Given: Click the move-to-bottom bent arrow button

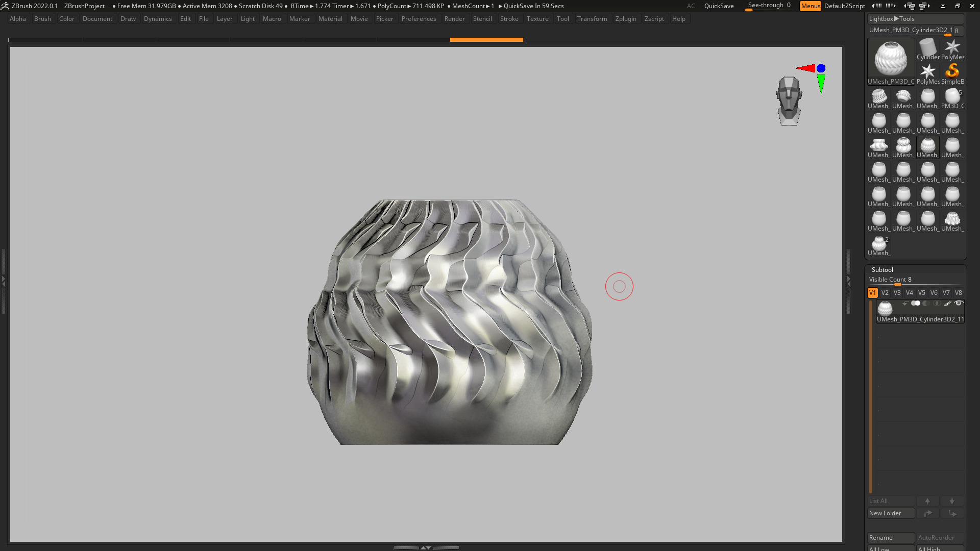Looking at the screenshot, I should coord(952,513).
